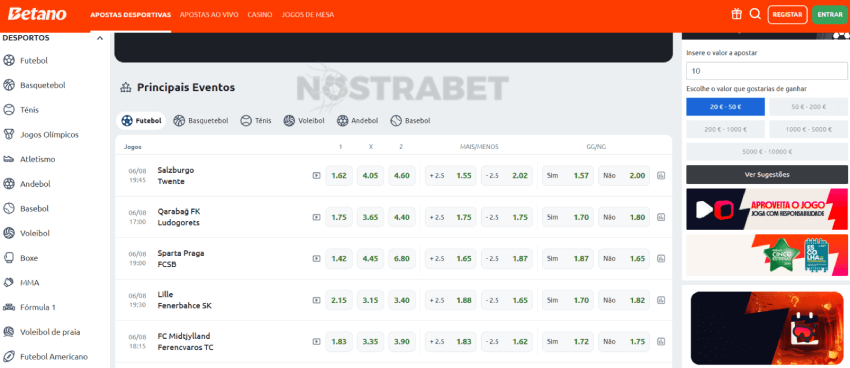Image resolution: width=850 pixels, height=368 pixels.
Task: Select the Ténis tab in Principais Eventos
Action: coord(256,121)
